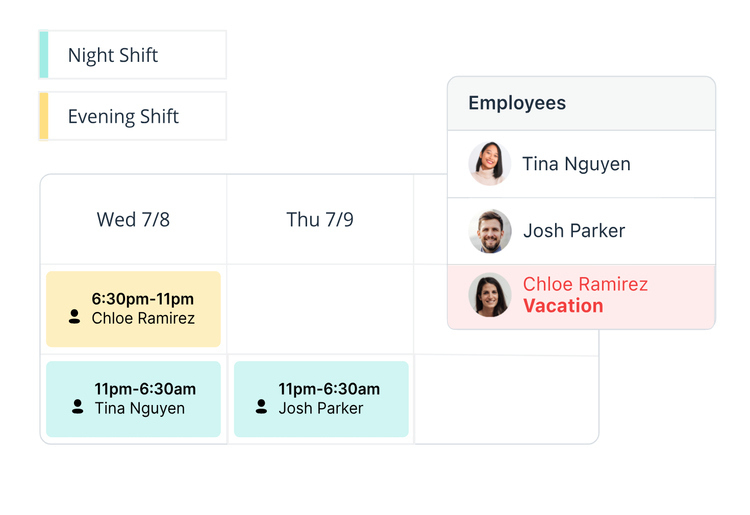Click the person icon beside Chloe Ramirez shift
750x515 pixels.
click(x=75, y=317)
